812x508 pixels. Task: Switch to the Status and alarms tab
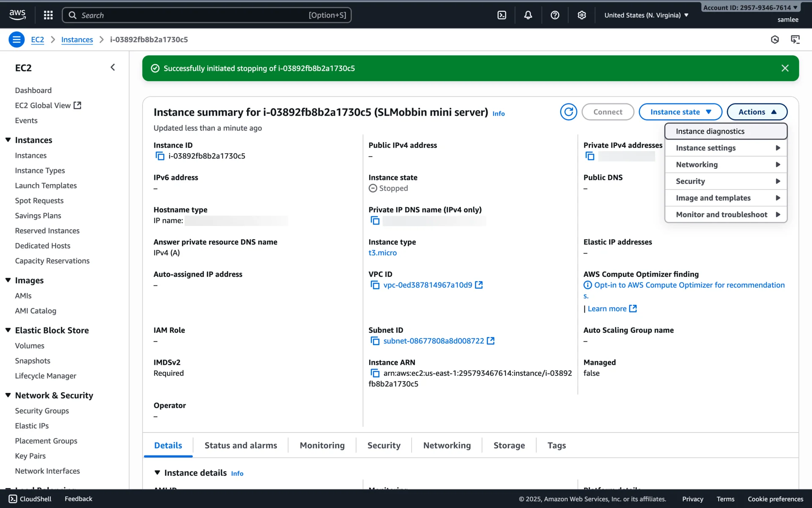click(x=241, y=445)
